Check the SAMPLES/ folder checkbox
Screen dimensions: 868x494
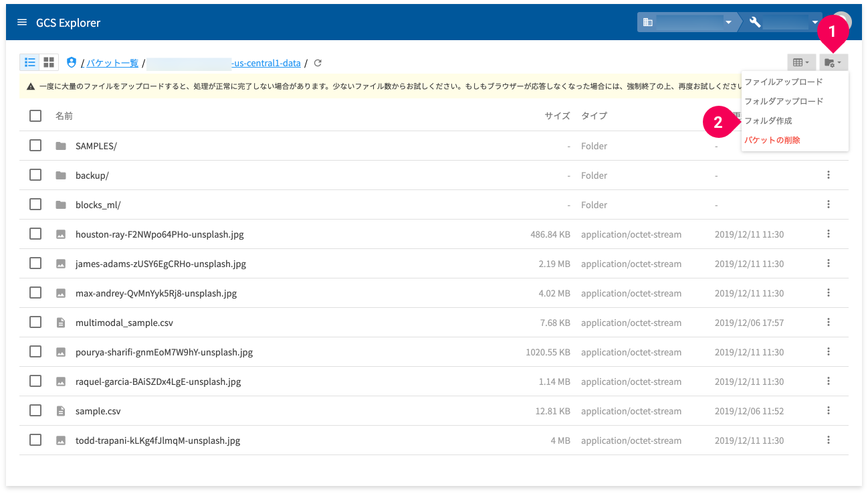click(35, 145)
